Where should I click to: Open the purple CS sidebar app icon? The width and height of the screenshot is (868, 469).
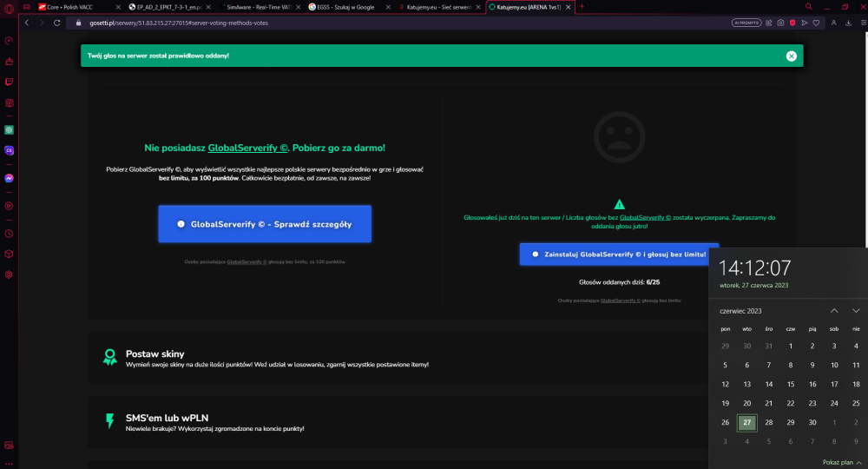[9, 150]
